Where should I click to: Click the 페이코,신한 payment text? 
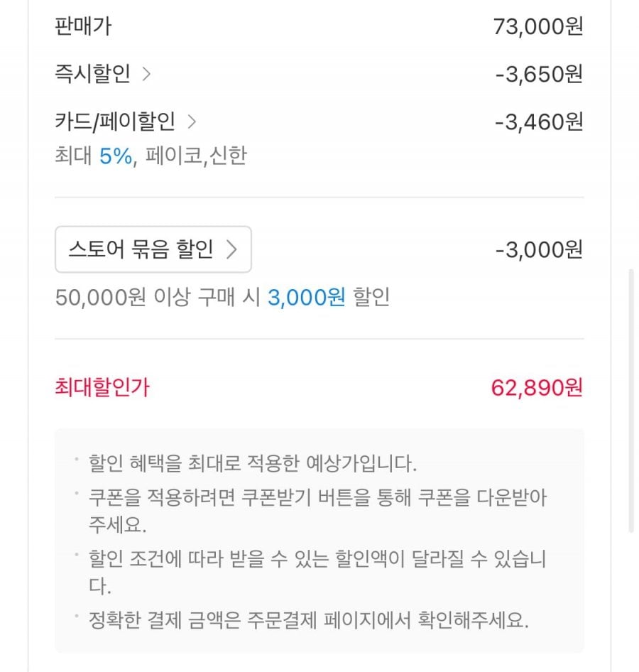[196, 156]
